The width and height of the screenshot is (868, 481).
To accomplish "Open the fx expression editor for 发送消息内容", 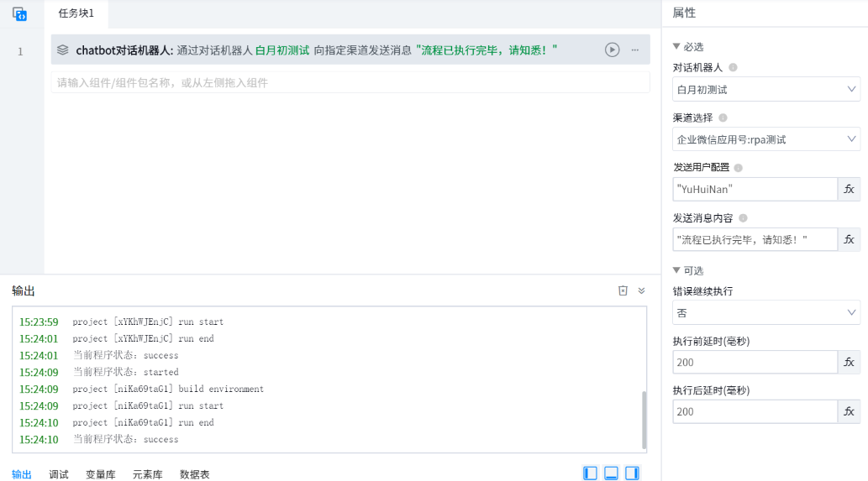I will click(x=849, y=240).
